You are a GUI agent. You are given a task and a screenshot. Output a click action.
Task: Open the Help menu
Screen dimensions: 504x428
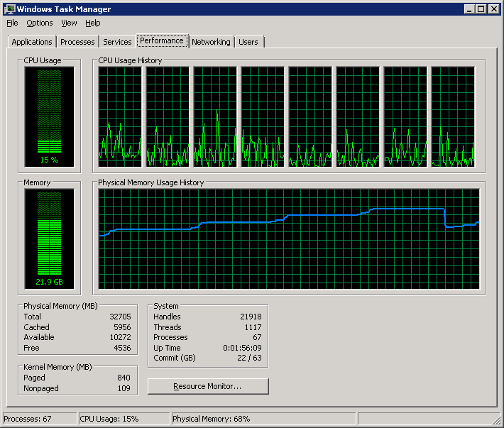coord(93,23)
